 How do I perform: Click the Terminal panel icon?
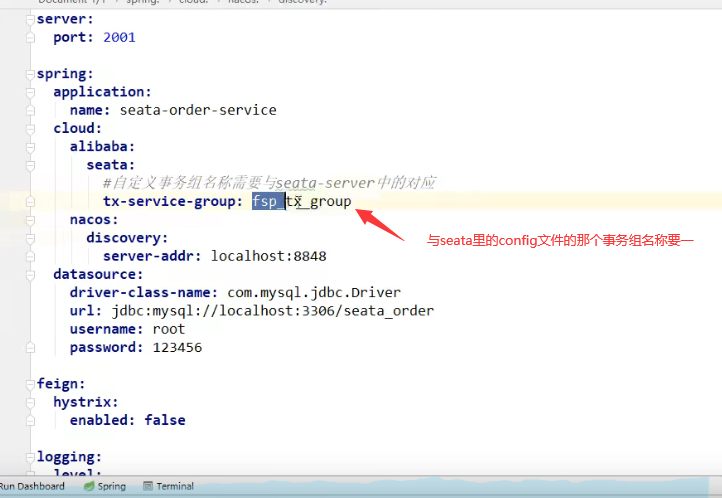click(x=148, y=486)
